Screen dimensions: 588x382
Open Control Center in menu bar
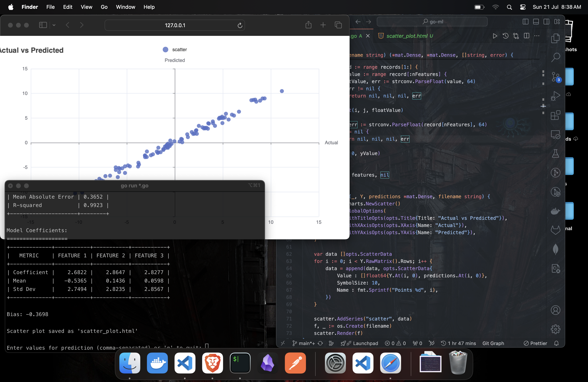523,7
